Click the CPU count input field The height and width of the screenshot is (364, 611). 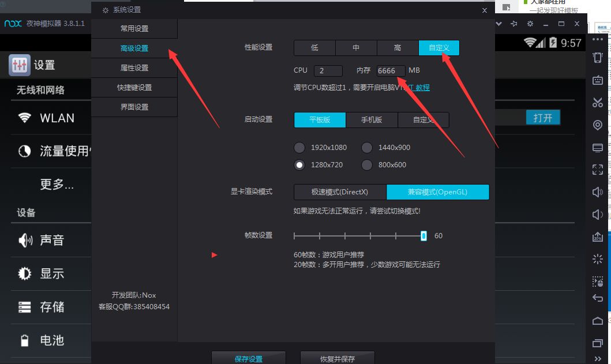[x=328, y=70]
